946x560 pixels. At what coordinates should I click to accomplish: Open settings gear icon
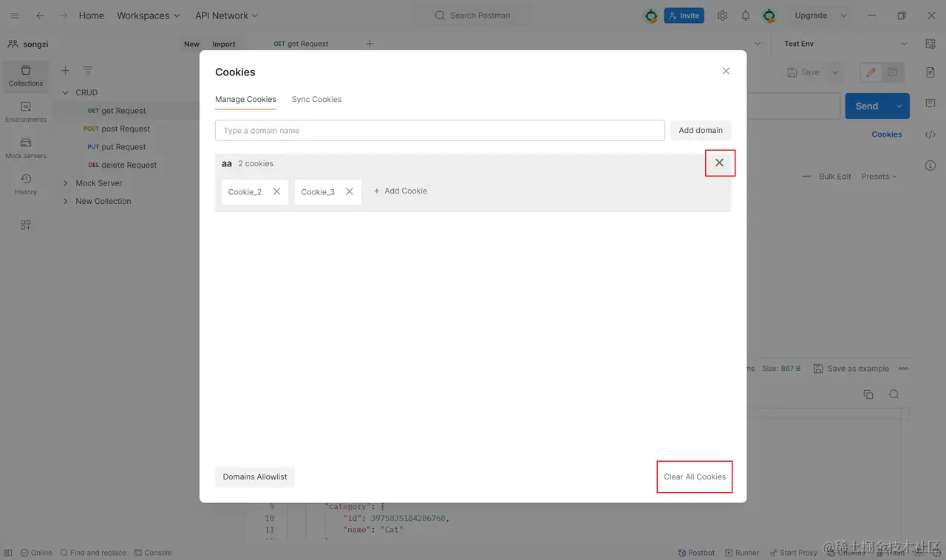722,16
